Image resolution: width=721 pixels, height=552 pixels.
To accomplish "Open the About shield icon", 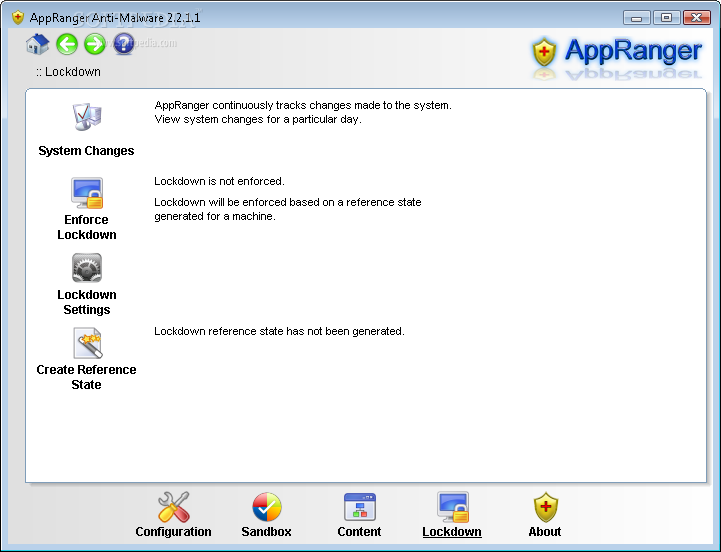I will point(546,507).
